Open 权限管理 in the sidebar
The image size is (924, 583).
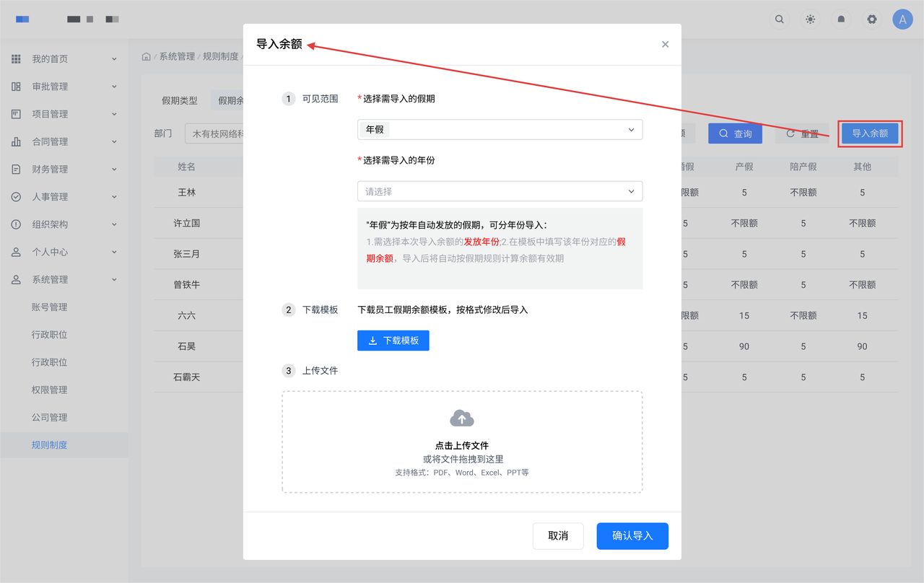click(49, 390)
